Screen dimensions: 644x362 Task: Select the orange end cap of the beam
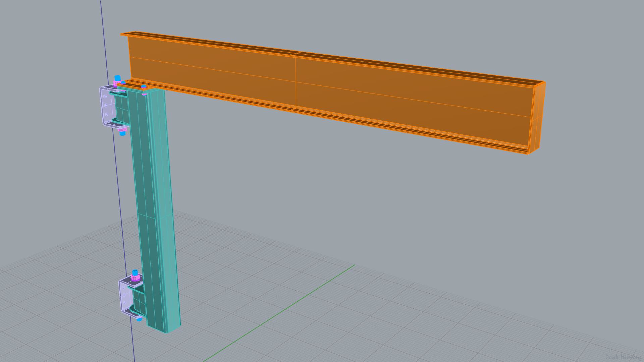[537, 117]
